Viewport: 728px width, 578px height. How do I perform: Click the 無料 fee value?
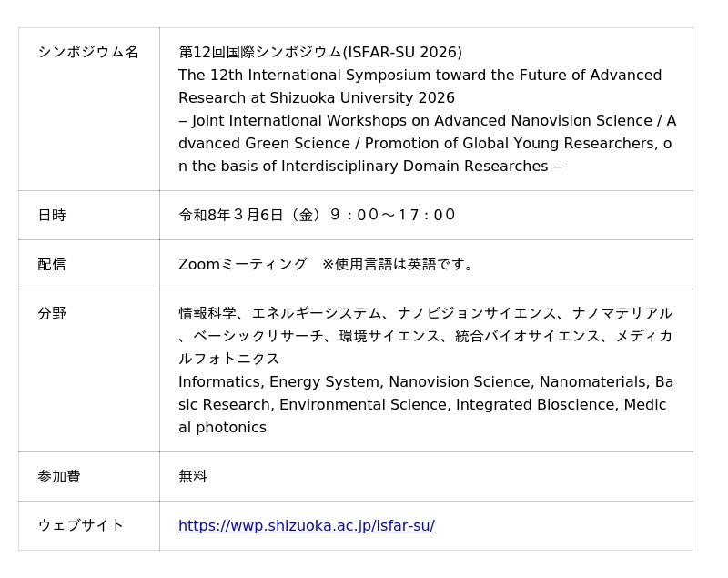click(193, 476)
